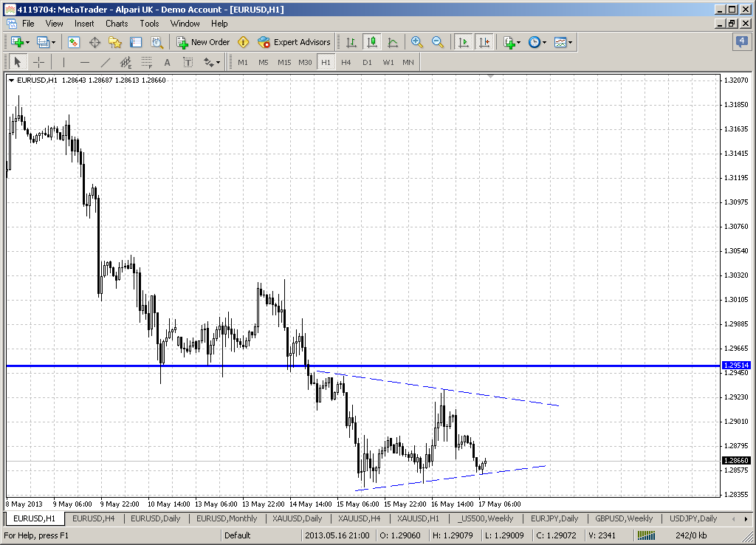This screenshot has height=545, width=756.
Task: Switch chart to line chart type
Action: pyautogui.click(x=393, y=42)
